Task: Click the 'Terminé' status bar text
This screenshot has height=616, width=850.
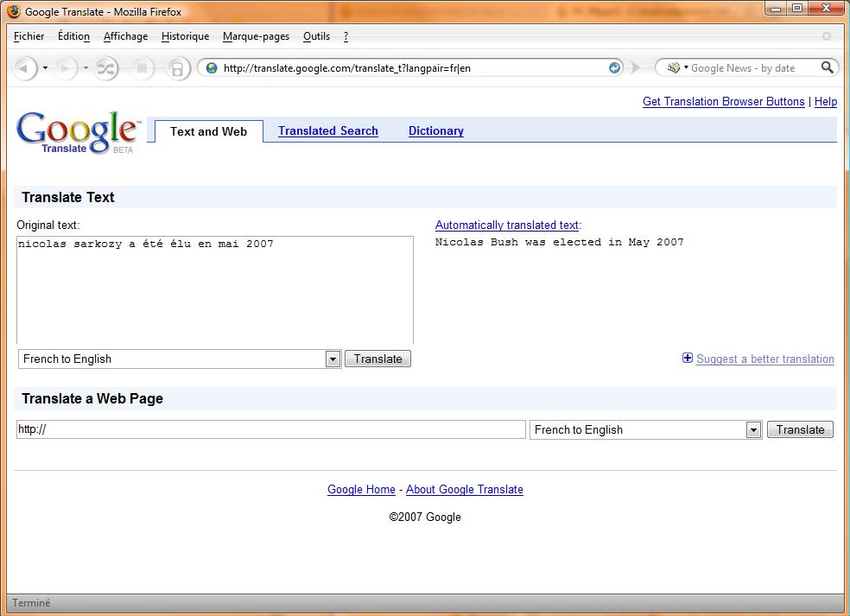Action: pos(31,603)
